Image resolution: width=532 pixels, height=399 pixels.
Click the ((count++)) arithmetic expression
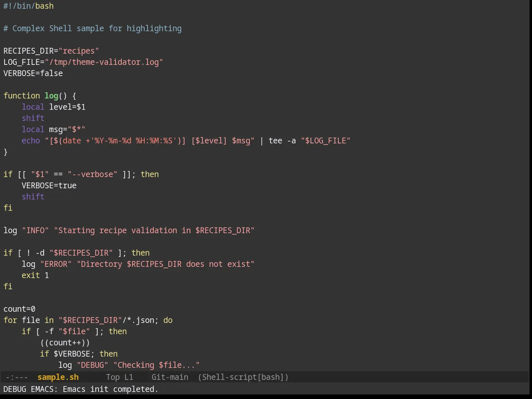(65, 342)
